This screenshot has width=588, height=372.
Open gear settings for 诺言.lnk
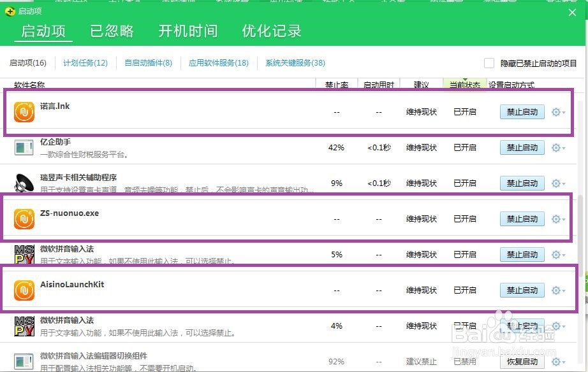(558, 112)
